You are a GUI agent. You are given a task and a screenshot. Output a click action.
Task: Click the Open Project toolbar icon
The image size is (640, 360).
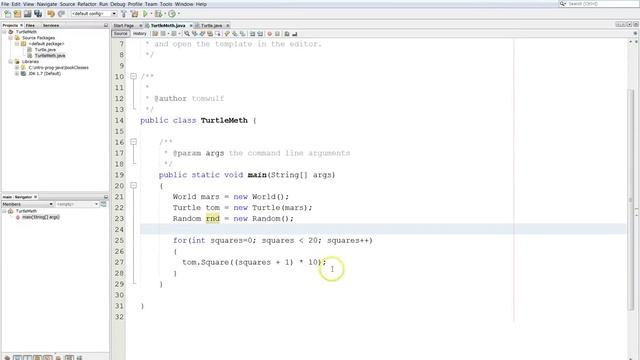point(28,14)
